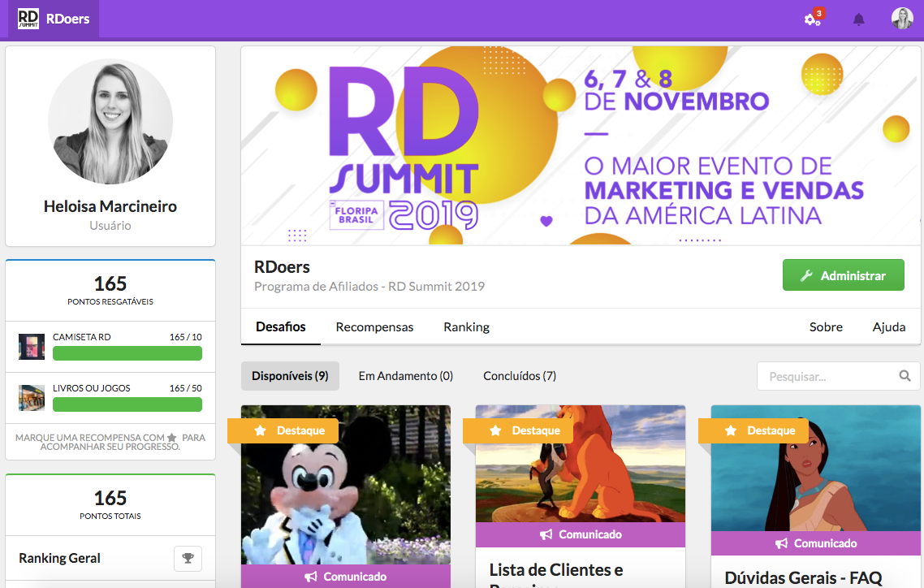Image resolution: width=924 pixels, height=588 pixels.
Task: Open the Lion King challenge image
Action: click(x=581, y=464)
